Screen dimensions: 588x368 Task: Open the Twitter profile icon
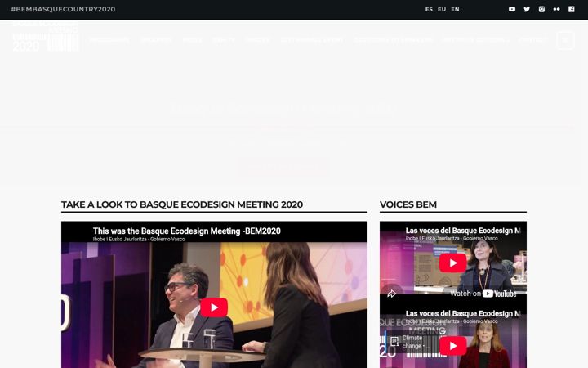click(x=527, y=9)
